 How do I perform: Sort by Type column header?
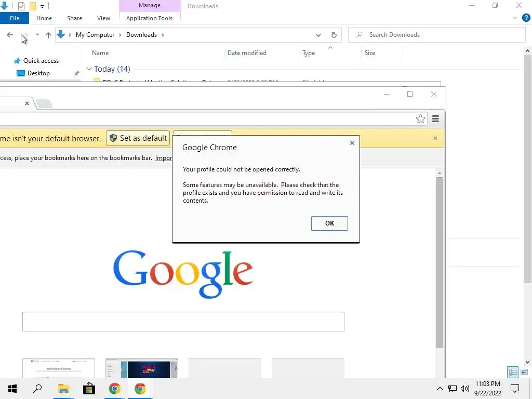pos(309,53)
